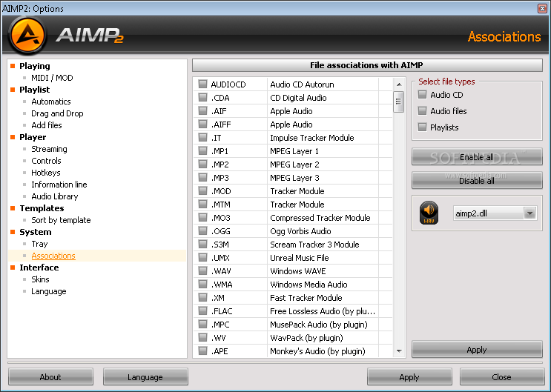Apply the file association changes

point(477,350)
